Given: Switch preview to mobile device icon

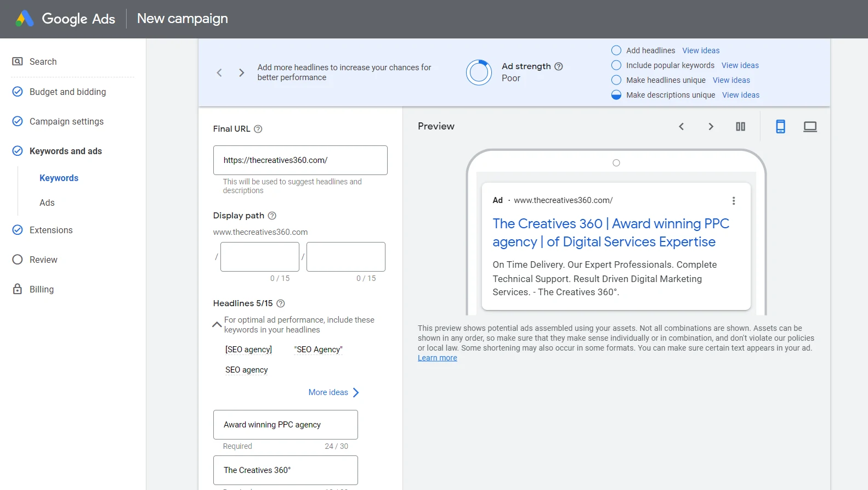Looking at the screenshot, I should click(780, 127).
